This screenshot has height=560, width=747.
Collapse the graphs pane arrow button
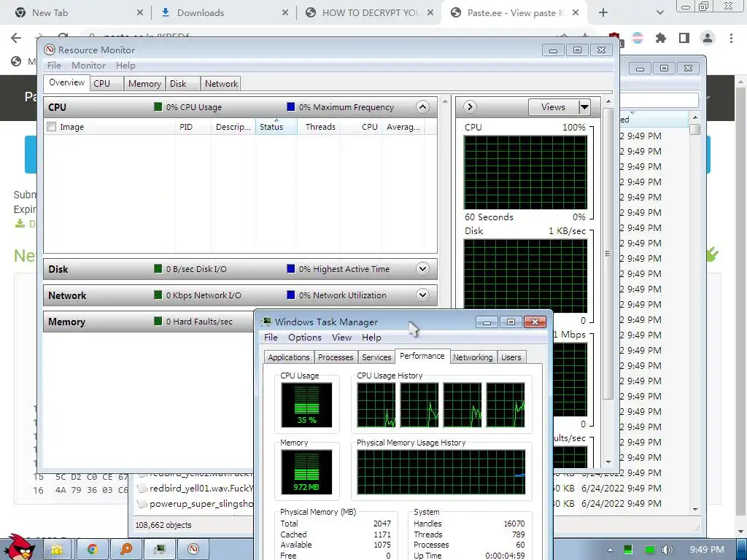(470, 106)
